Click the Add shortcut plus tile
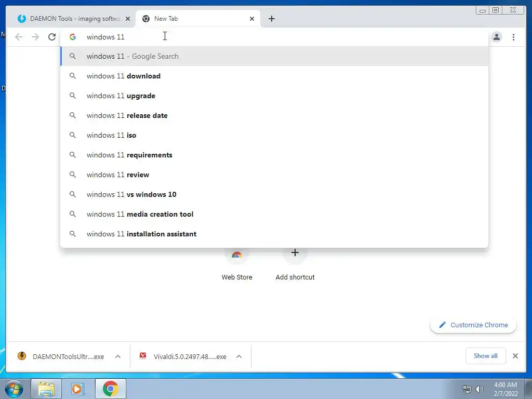This screenshot has height=399, width=532. pos(295,264)
